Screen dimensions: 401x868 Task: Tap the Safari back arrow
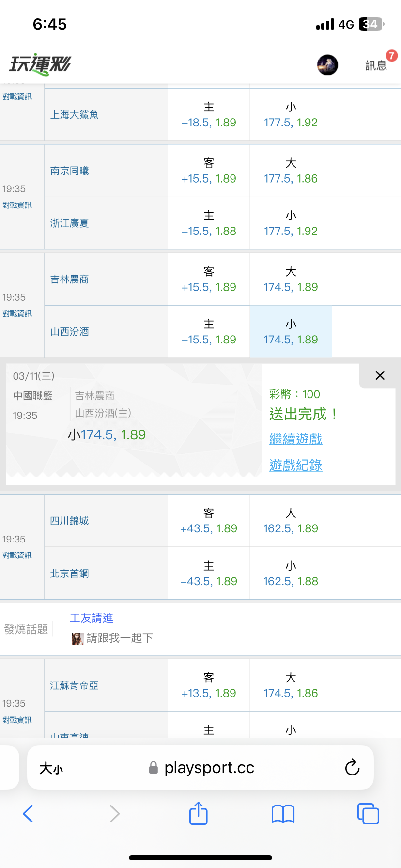coord(28,814)
